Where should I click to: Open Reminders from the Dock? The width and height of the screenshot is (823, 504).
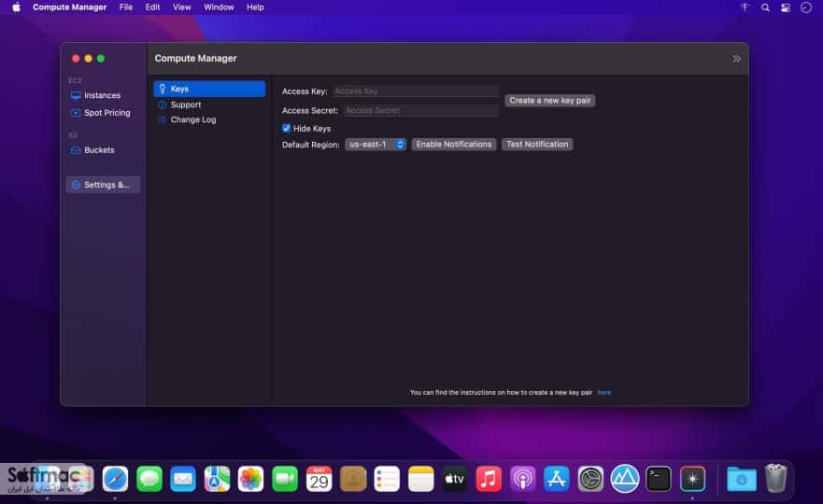pyautogui.click(x=387, y=479)
